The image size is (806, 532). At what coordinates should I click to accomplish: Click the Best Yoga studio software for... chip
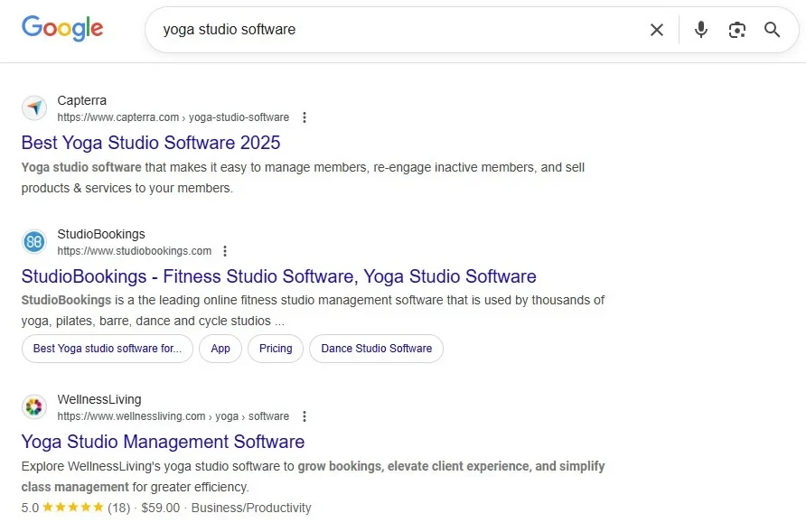107,349
